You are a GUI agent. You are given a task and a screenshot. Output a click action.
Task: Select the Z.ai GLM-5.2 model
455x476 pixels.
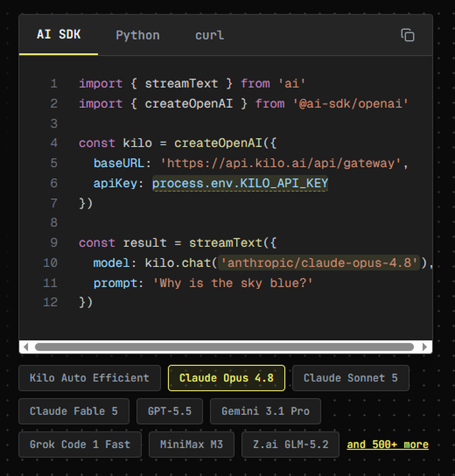[290, 445]
